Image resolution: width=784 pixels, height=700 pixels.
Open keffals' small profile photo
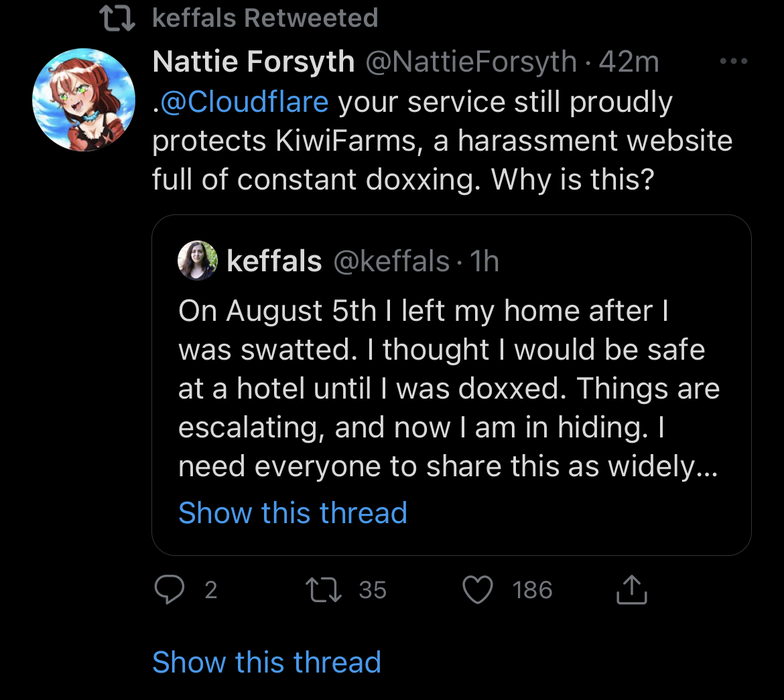(x=198, y=260)
